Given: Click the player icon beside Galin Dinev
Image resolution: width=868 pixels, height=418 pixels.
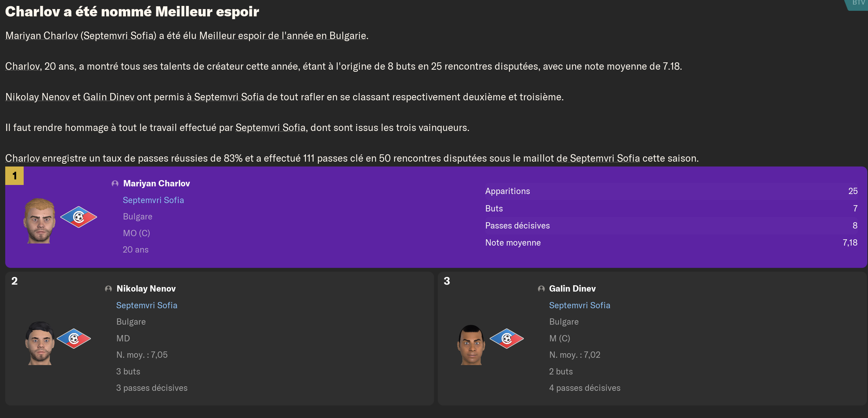Looking at the screenshot, I should click(x=541, y=289).
